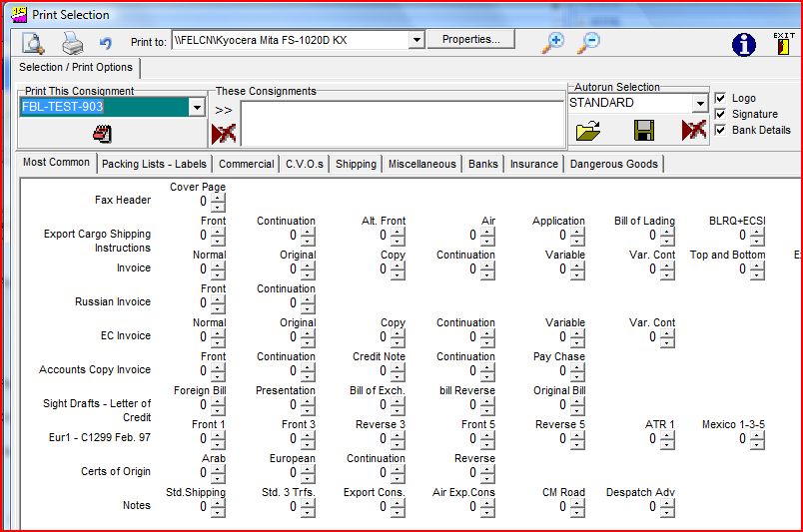The width and height of the screenshot is (803, 532).
Task: Click the Exit door icon
Action: (x=784, y=43)
